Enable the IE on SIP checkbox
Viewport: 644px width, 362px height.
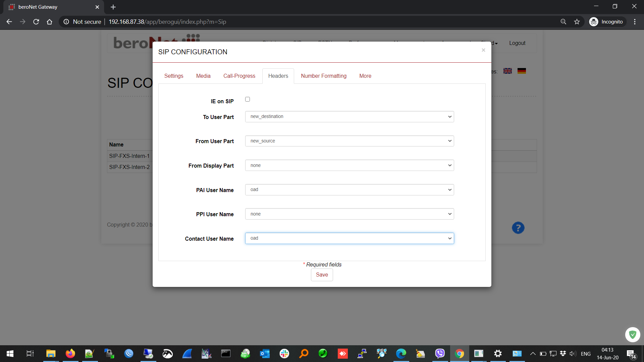[x=248, y=99]
